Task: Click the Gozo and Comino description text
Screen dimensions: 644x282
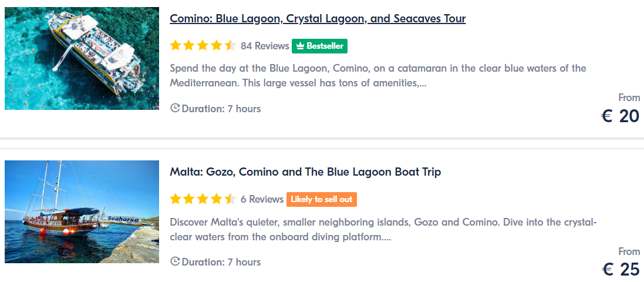Action: (x=383, y=230)
